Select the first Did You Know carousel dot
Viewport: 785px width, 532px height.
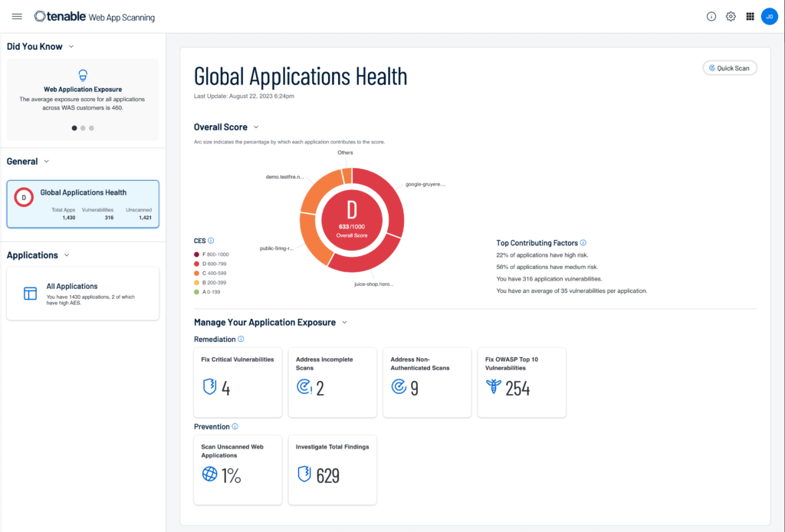(74, 128)
